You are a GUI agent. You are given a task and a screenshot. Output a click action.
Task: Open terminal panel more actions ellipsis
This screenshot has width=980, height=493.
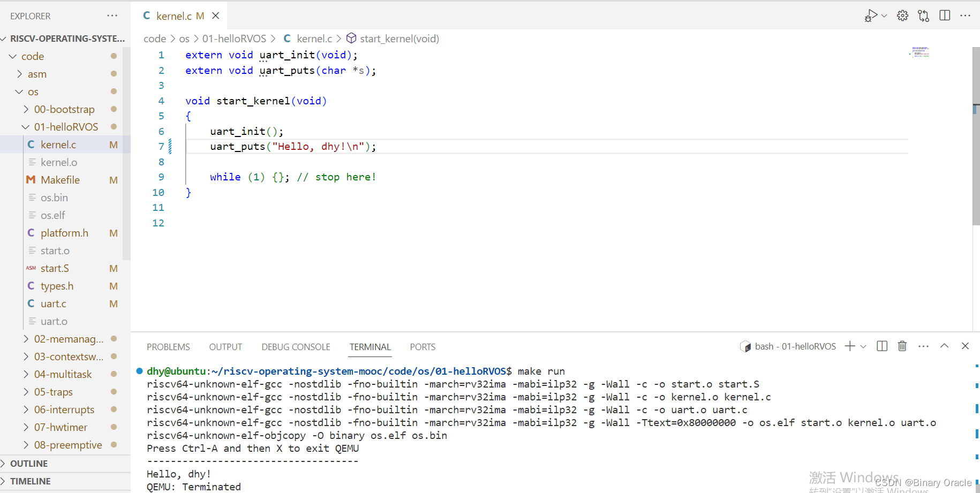click(923, 346)
